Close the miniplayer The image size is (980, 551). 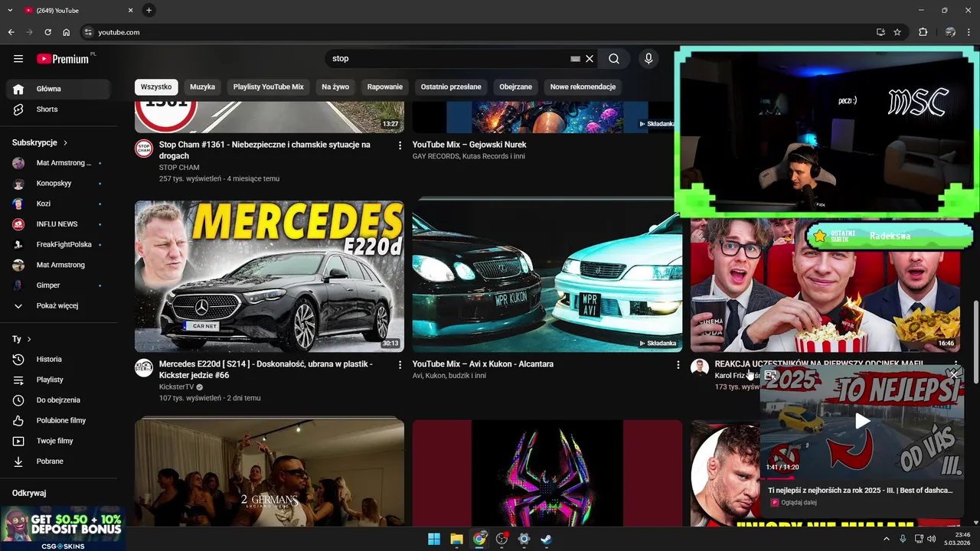(x=952, y=374)
